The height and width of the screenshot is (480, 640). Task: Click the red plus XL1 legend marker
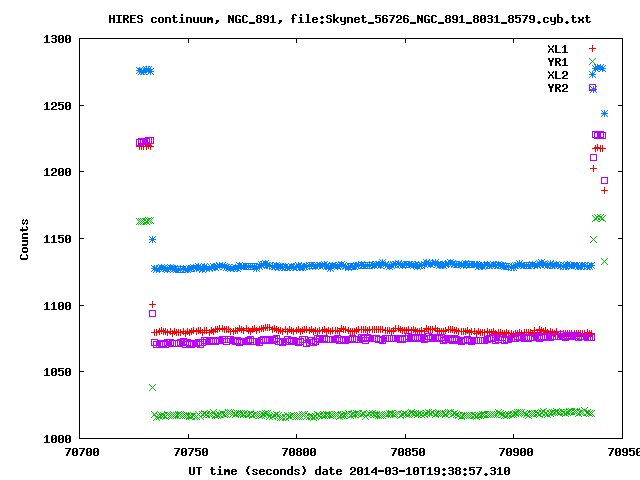[592, 49]
